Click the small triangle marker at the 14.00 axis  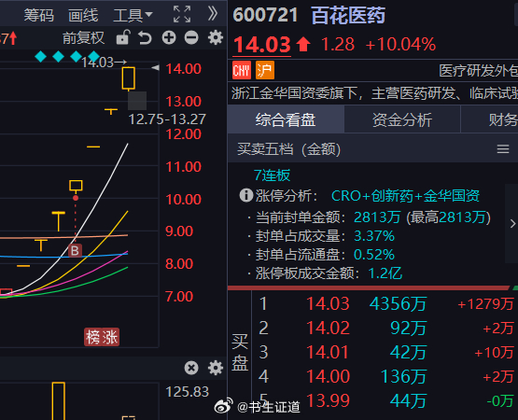pyautogui.click(x=155, y=68)
